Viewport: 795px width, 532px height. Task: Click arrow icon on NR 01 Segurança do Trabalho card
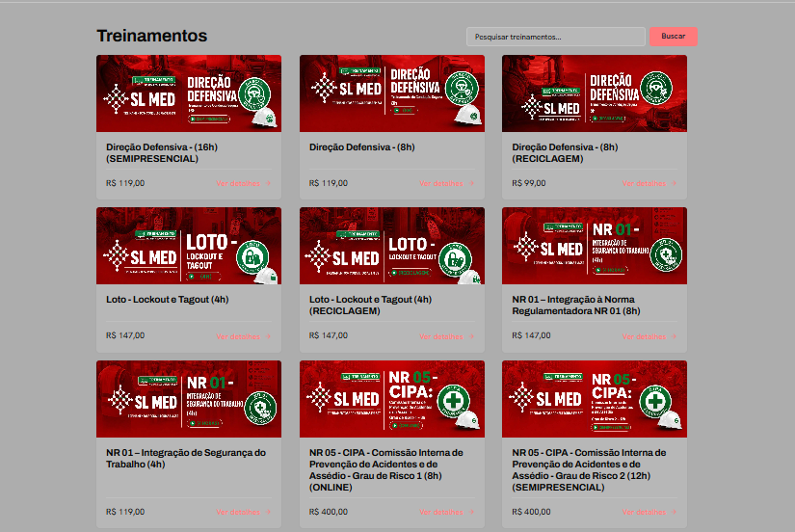tap(268, 512)
